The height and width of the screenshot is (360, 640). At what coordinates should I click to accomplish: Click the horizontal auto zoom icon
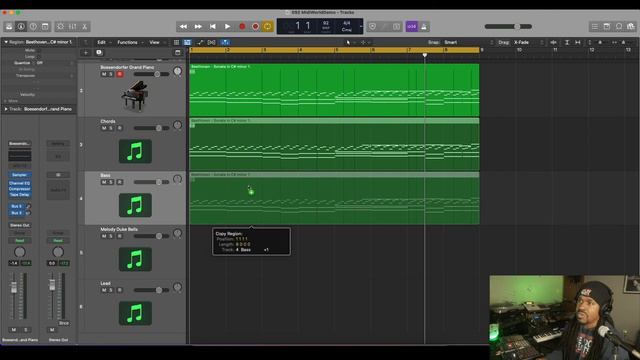[578, 42]
